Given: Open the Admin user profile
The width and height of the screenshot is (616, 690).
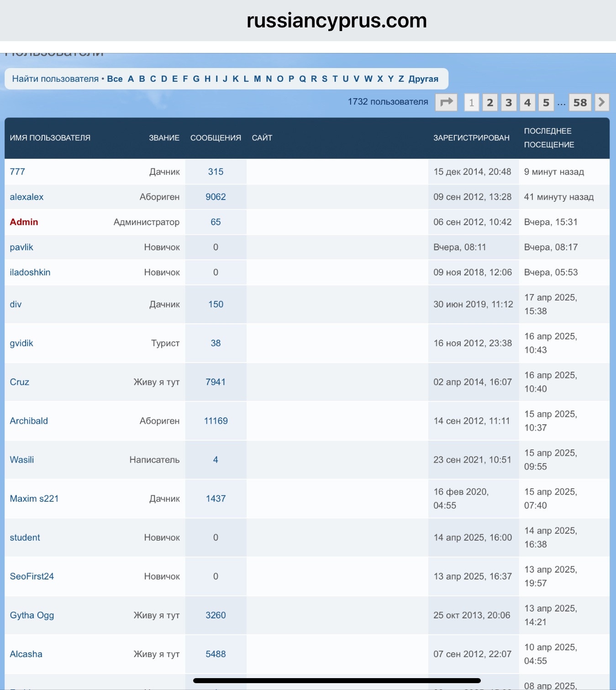Looking at the screenshot, I should [x=24, y=222].
